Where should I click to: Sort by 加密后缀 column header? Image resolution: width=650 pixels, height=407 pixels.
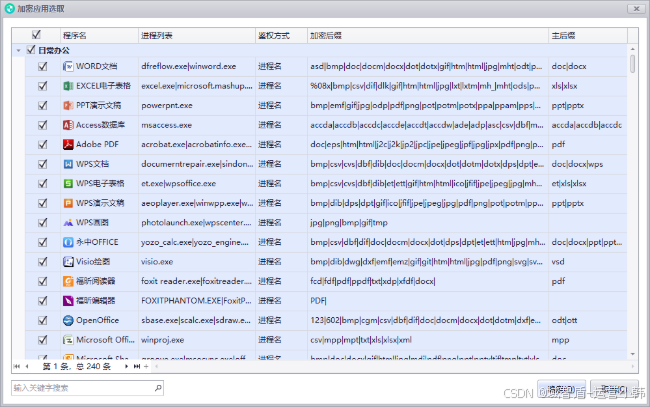(428, 35)
